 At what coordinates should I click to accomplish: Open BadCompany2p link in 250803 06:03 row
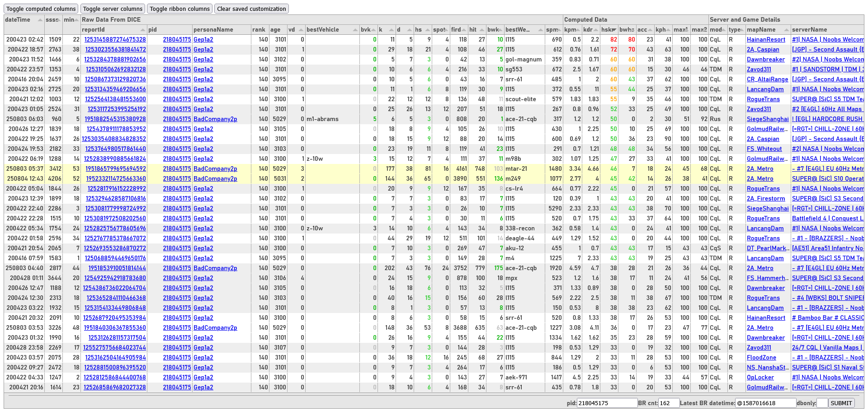pos(215,119)
